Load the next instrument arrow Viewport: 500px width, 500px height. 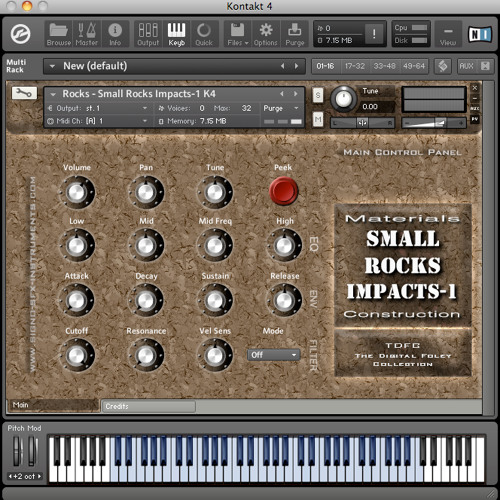point(296,94)
